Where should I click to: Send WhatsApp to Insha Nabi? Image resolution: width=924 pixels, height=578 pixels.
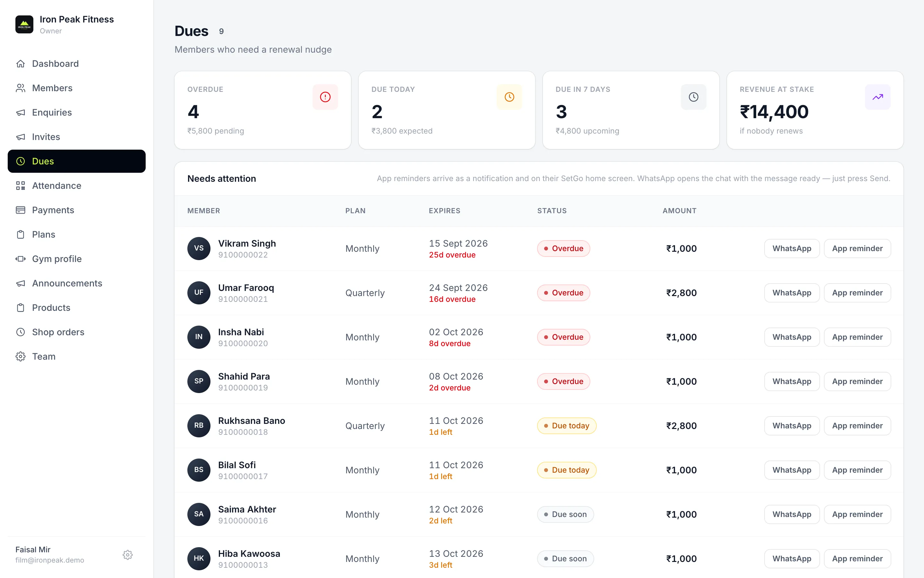pyautogui.click(x=792, y=337)
